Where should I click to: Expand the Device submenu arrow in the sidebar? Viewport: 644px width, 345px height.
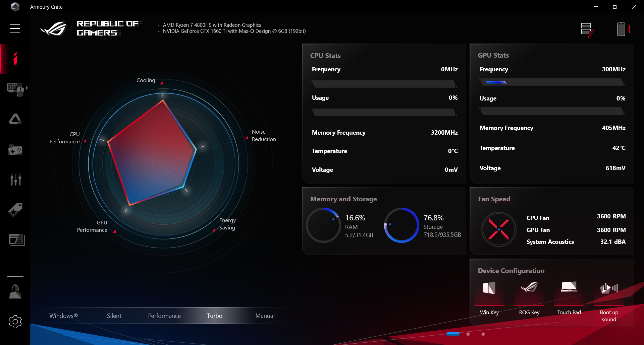tap(27, 88)
